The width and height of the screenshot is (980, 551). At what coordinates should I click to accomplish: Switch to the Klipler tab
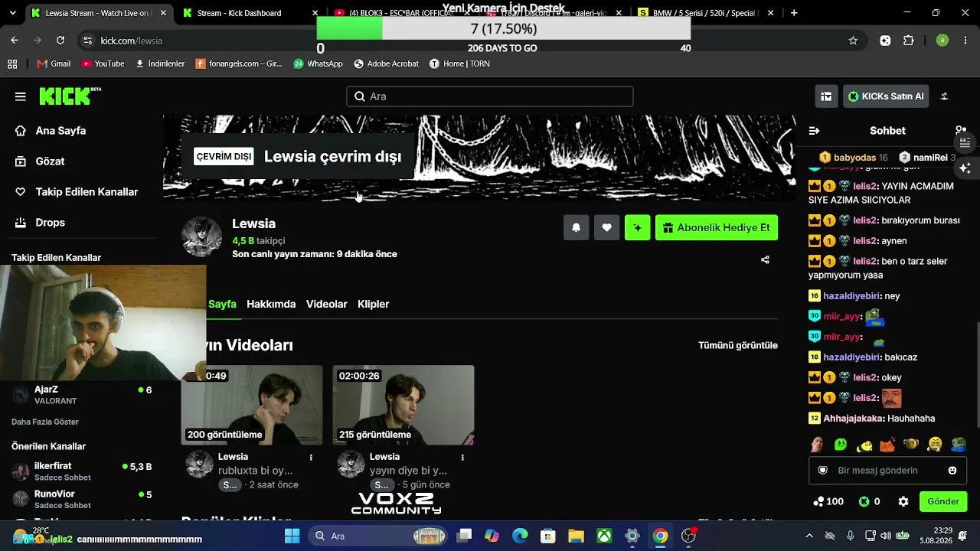(374, 304)
